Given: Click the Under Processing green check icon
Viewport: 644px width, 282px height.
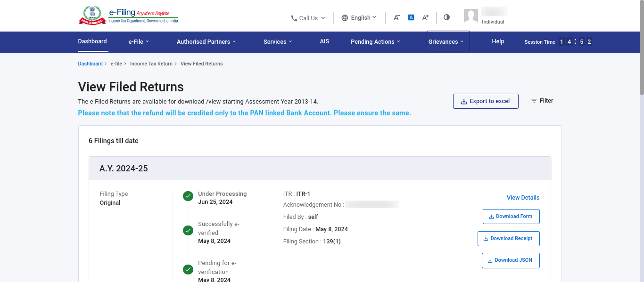Looking at the screenshot, I should 188,196.
